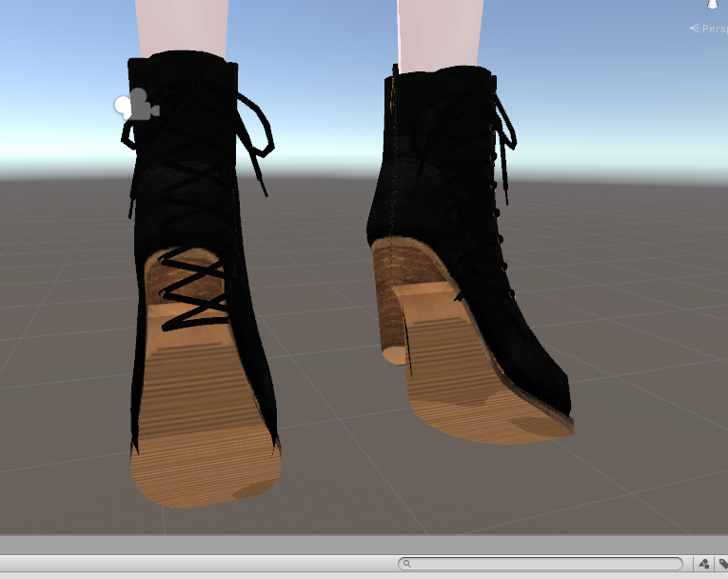728x579 pixels.
Task: Click the magnifier icon in search bar
Action: point(406,564)
